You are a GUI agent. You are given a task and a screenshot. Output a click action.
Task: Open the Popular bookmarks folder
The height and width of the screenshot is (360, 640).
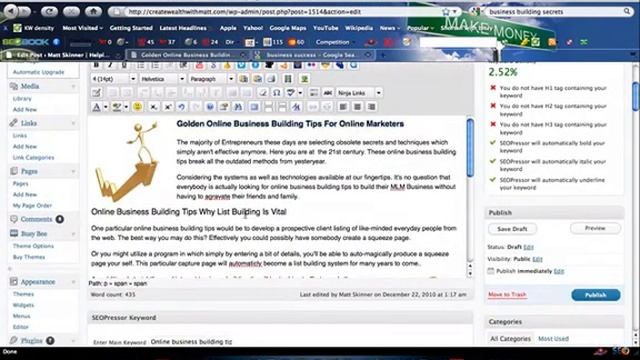coord(420,28)
